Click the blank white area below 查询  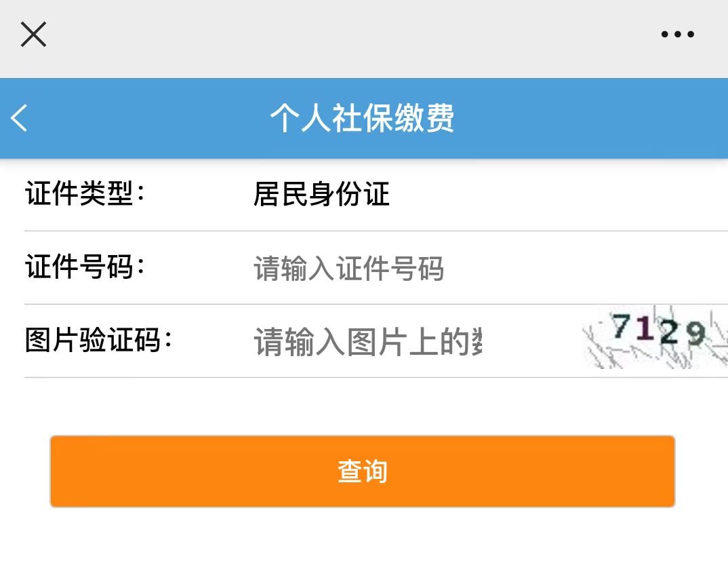click(x=363, y=536)
